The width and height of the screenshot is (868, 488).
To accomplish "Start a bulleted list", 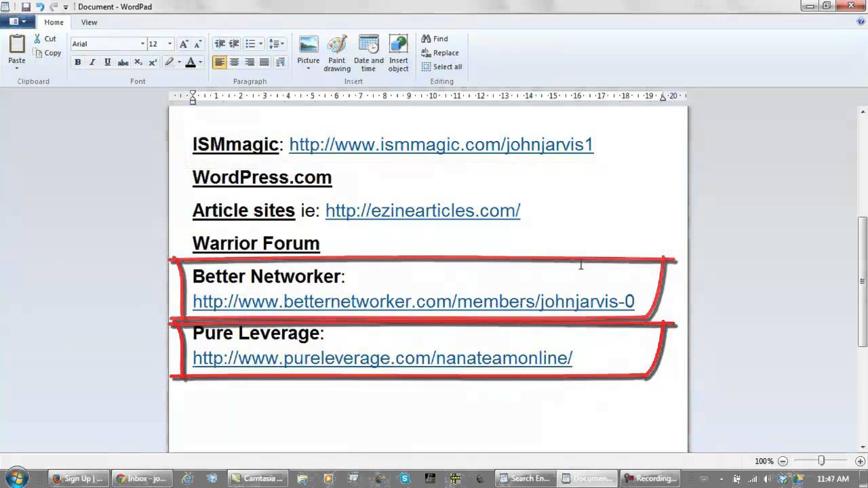I will 250,44.
